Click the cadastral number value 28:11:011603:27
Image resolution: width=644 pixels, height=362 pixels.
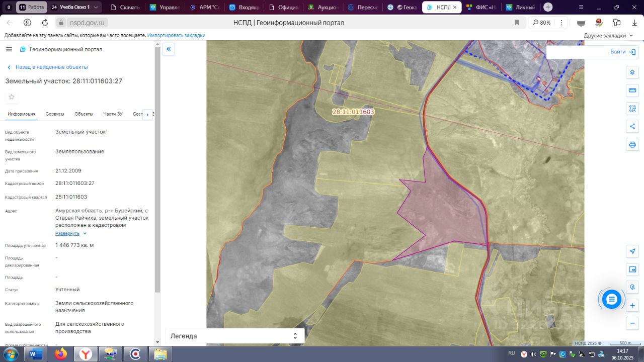point(75,184)
